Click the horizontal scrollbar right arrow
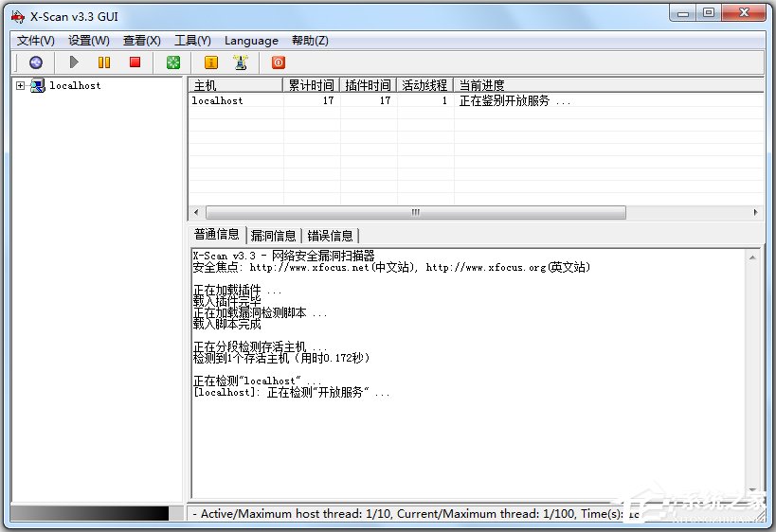The width and height of the screenshot is (776, 532). point(756,213)
